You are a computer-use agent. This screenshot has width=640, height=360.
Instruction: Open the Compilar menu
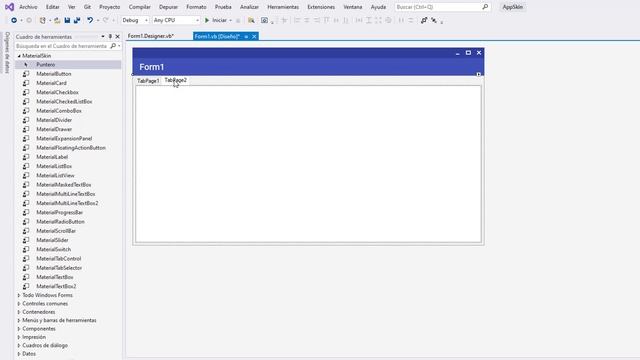tap(140, 7)
